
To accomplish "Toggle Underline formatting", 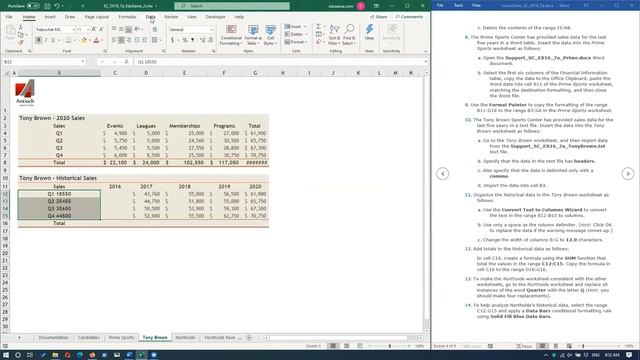I will (53, 40).
